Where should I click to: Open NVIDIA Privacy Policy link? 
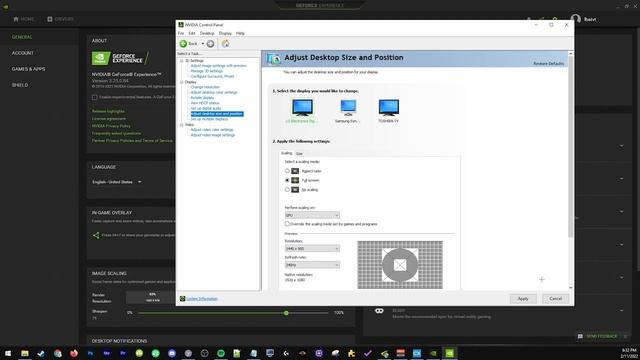coord(111,126)
